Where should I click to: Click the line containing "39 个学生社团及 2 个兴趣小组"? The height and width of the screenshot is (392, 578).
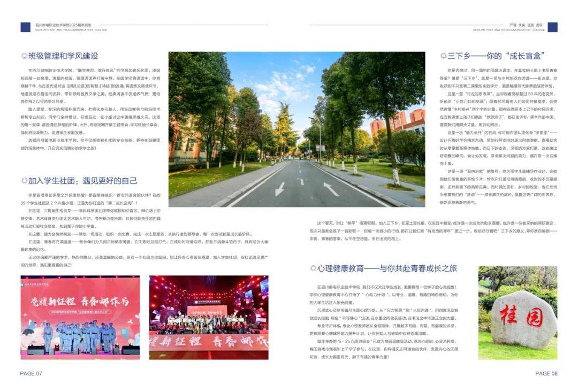(x=79, y=203)
